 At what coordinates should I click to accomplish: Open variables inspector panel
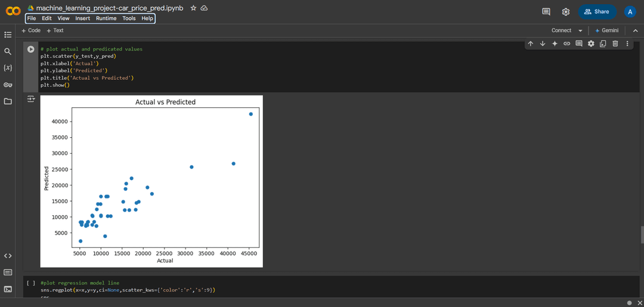pos(8,68)
